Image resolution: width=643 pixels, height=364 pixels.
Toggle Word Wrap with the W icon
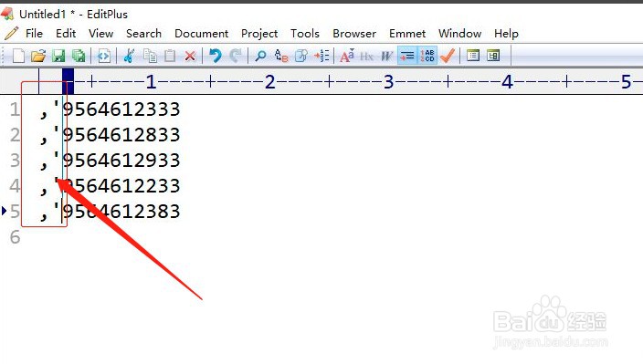386,56
